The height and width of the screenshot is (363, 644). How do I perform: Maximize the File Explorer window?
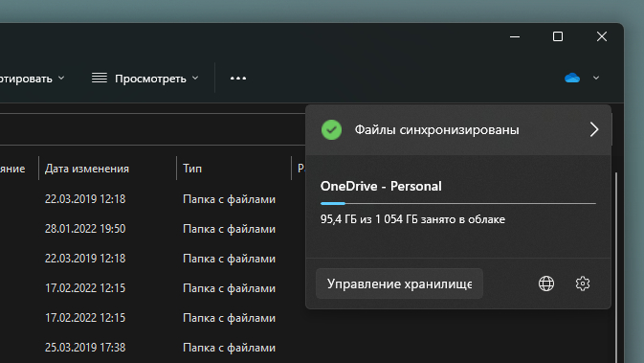pos(558,36)
